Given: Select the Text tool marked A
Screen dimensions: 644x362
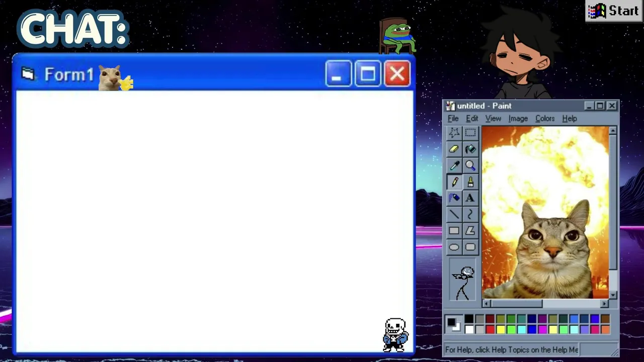Looking at the screenshot, I should [470, 198].
